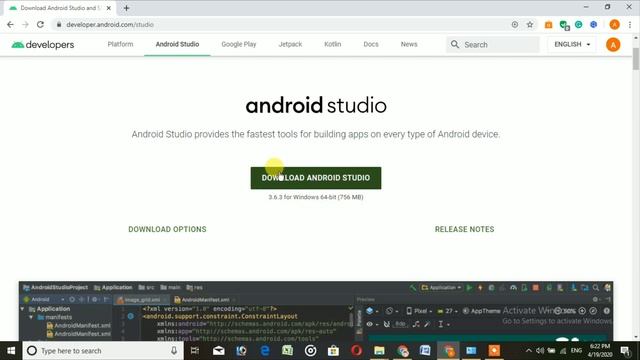
Task: Open Excel from the taskbar
Action: [x=287, y=351]
